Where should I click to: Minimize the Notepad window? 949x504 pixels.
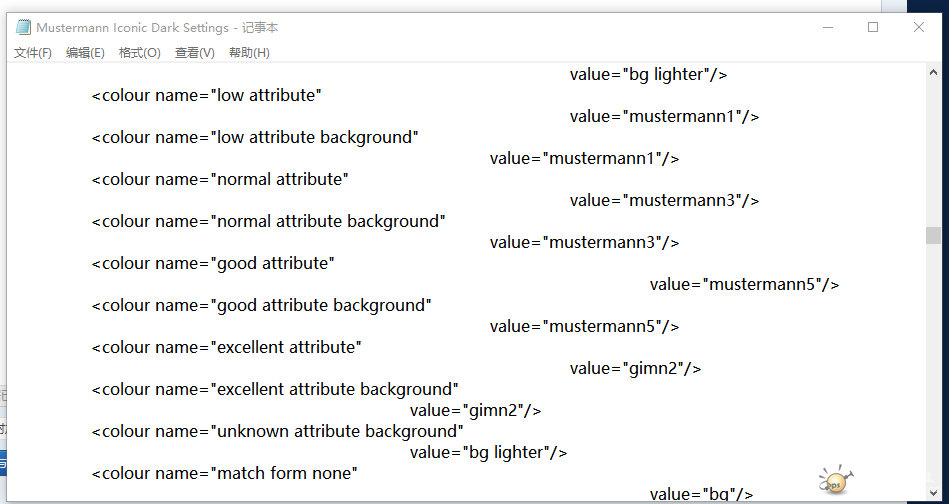(827, 27)
